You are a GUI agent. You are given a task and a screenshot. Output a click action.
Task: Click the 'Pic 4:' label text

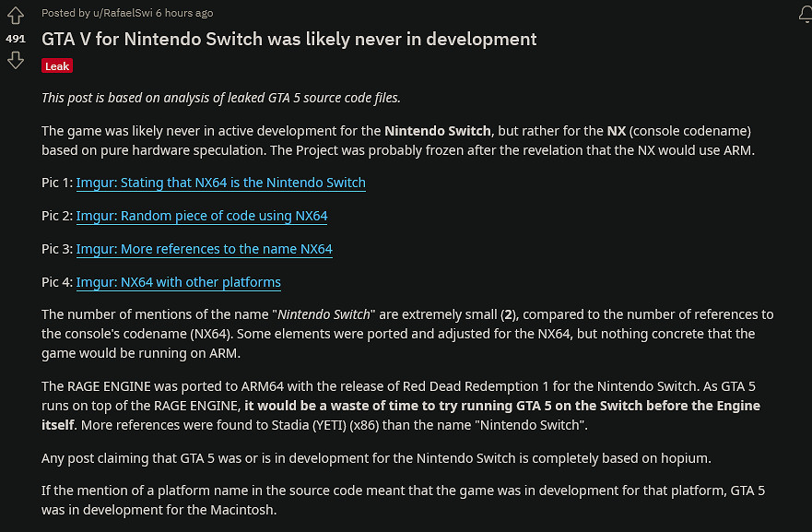(x=56, y=282)
